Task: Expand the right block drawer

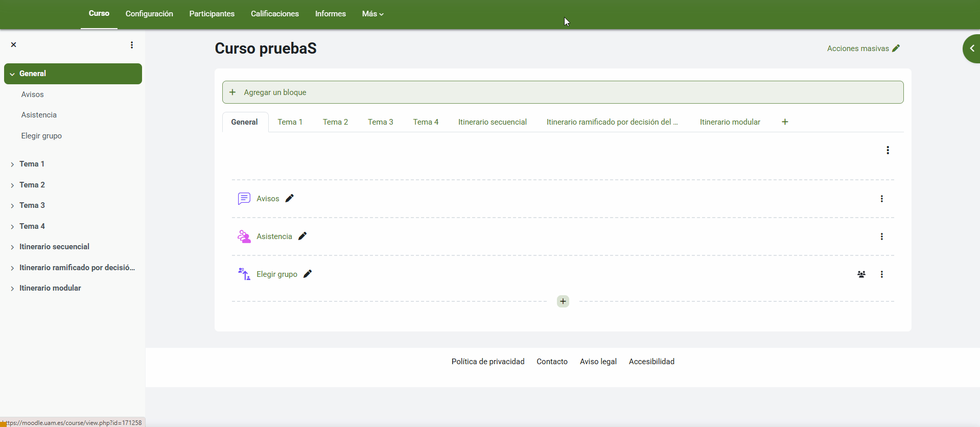Action: tap(971, 49)
